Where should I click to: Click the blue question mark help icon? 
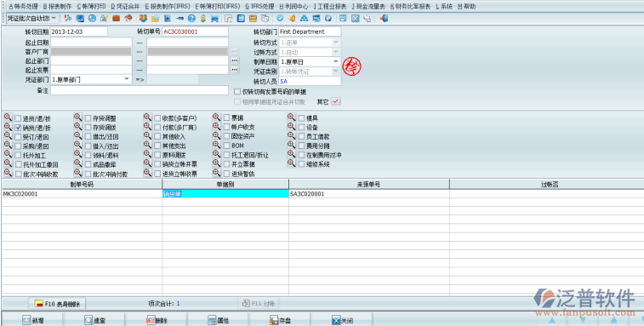coord(191,19)
